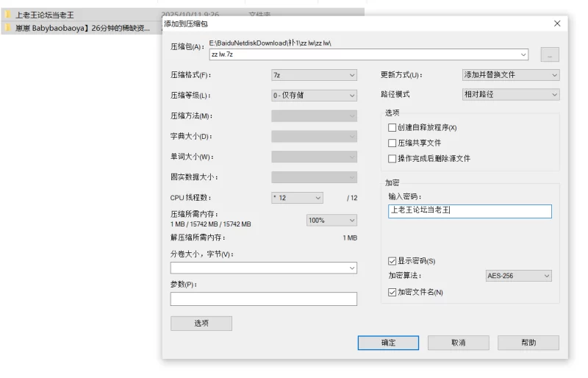Expand the path mode dropdown

510,95
